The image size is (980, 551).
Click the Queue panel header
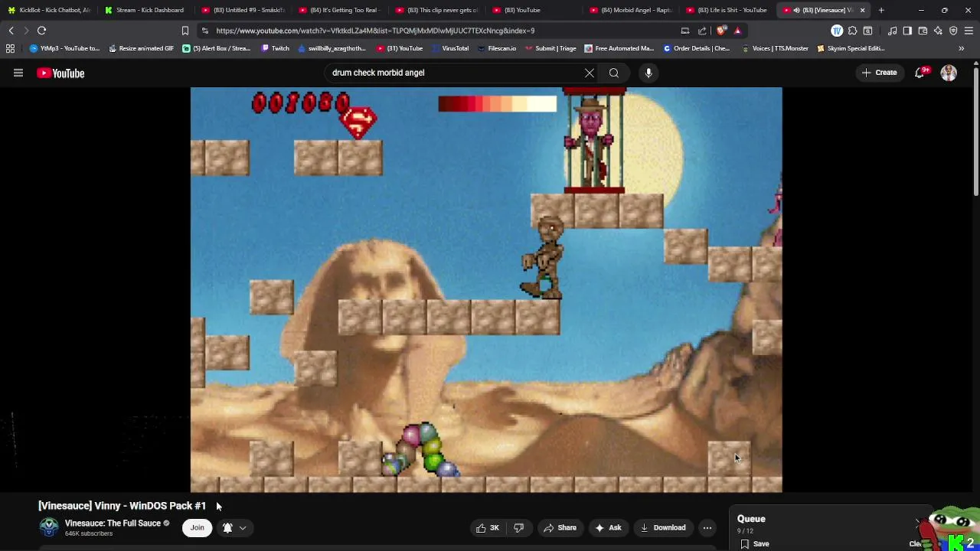[751, 519]
